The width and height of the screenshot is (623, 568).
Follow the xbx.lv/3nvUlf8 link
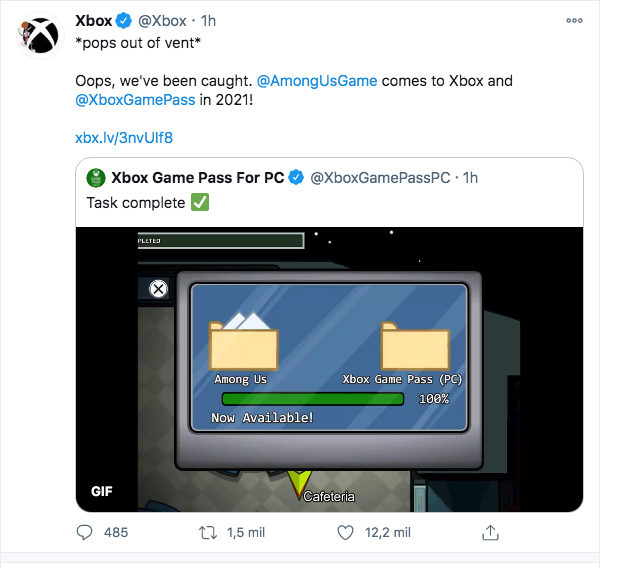(x=124, y=138)
